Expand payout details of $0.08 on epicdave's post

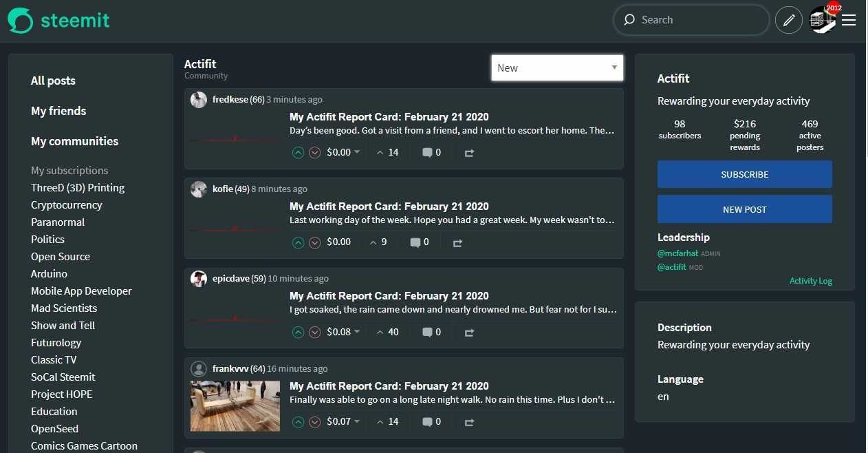pyautogui.click(x=343, y=332)
